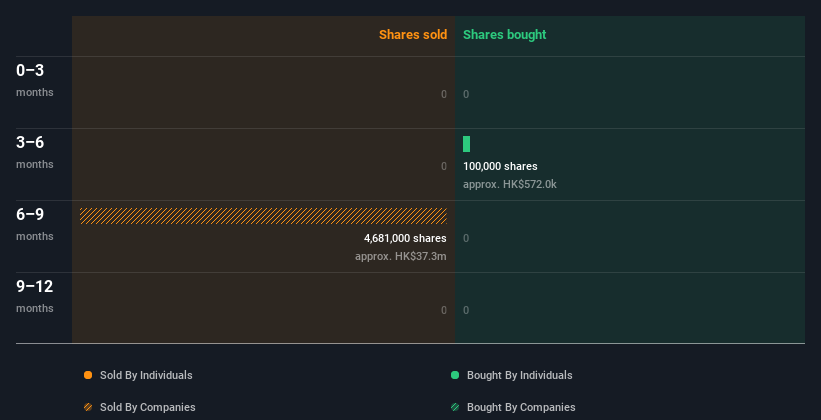Click the Shares sold column header
This screenshot has width=821, height=420.
click(x=413, y=35)
